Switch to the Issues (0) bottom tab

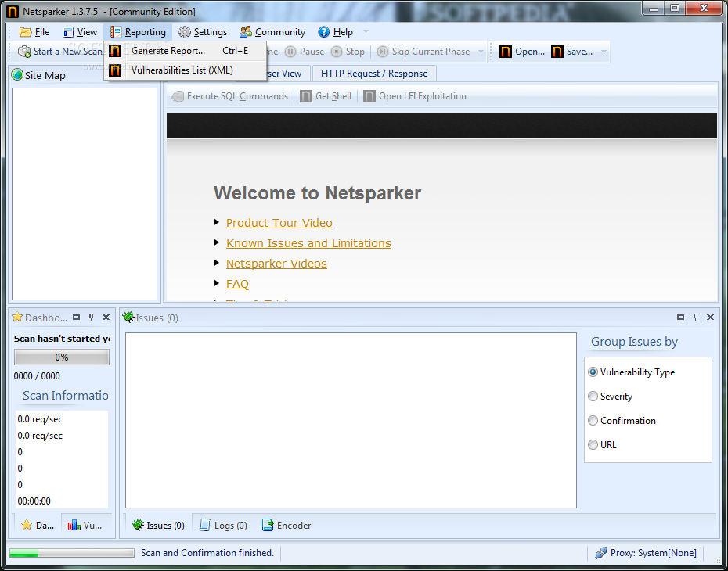click(158, 525)
